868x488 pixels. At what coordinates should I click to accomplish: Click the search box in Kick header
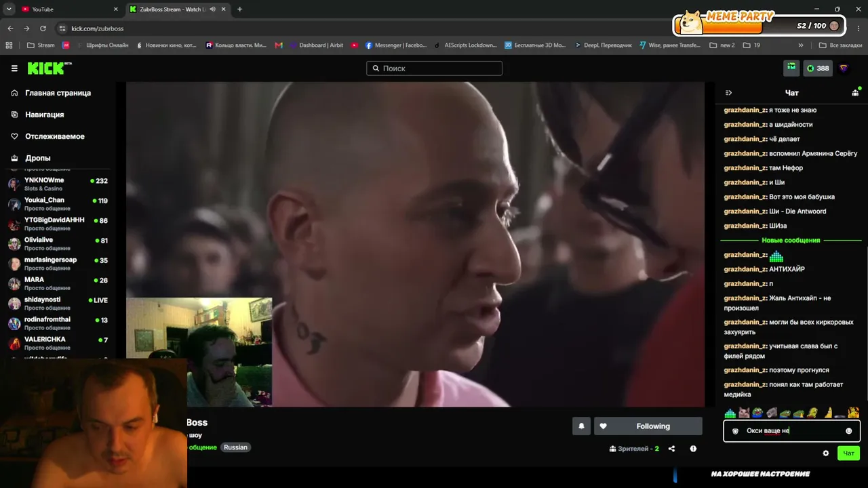pos(434,68)
